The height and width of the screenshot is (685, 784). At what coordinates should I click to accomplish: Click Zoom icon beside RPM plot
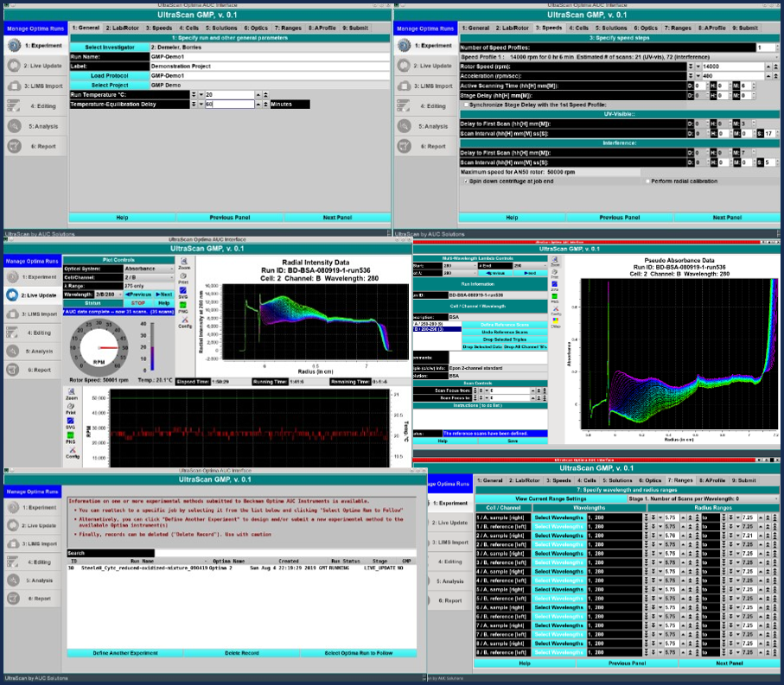pos(73,391)
